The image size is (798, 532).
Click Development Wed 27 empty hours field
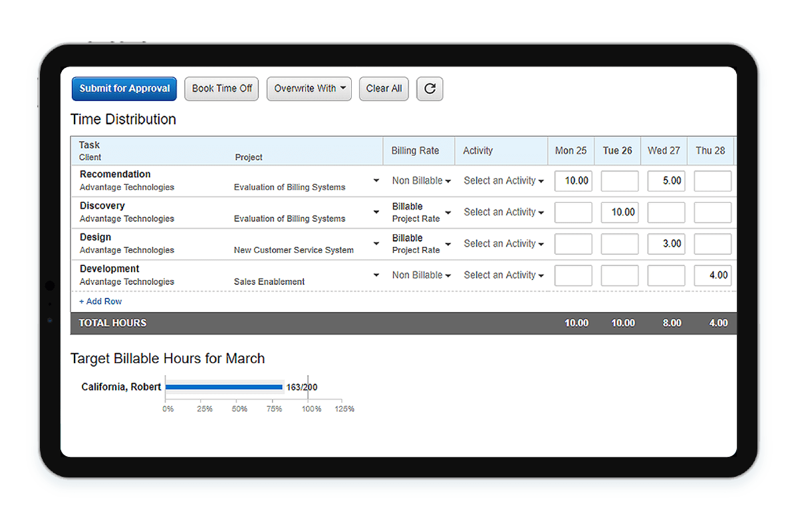tap(666, 275)
